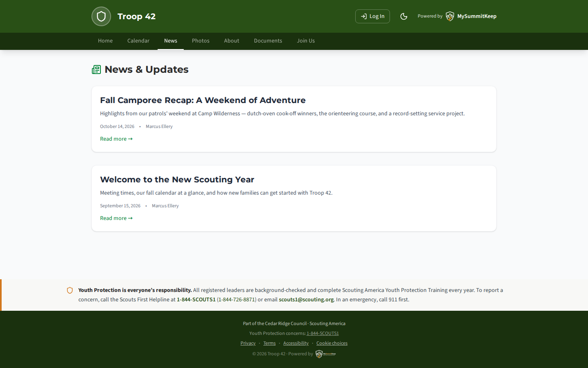This screenshot has width=588, height=368.
Task: Click 'Youth Protection is everyone's responsibility' text
Action: pos(135,290)
